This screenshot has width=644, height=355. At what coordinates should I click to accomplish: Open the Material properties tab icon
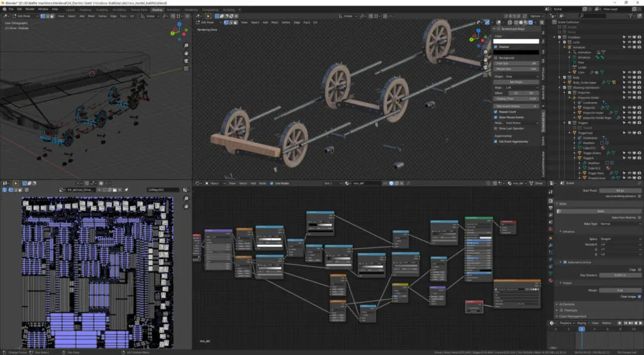click(551, 281)
